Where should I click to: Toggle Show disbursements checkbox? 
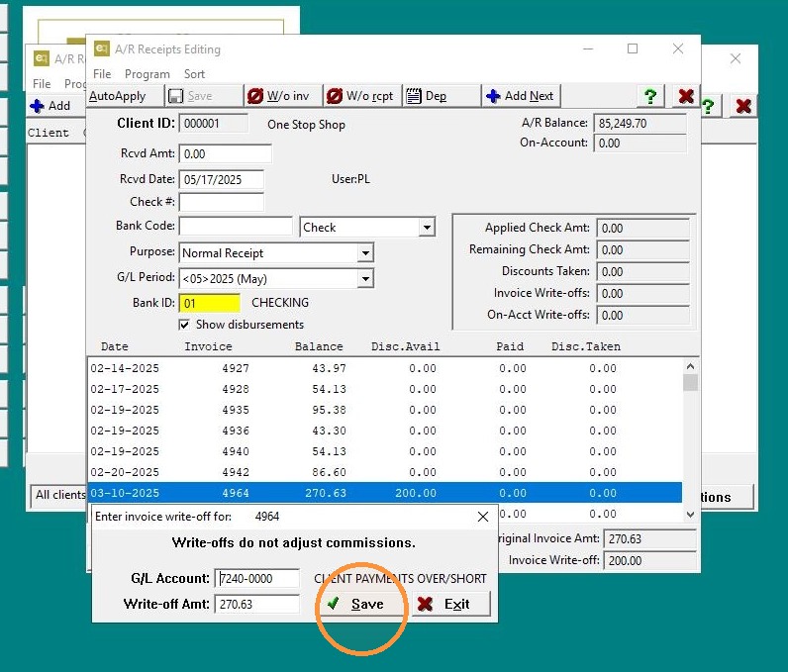pos(184,325)
